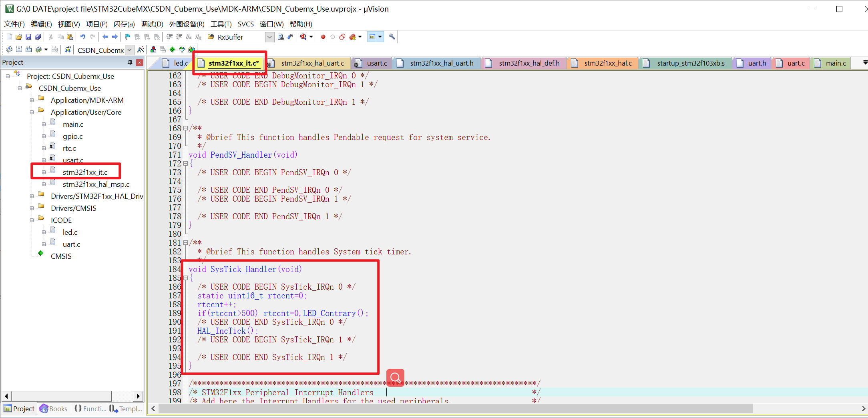Switch to the Functions bottom tab
Screen dimensions: 868x418
click(90, 409)
